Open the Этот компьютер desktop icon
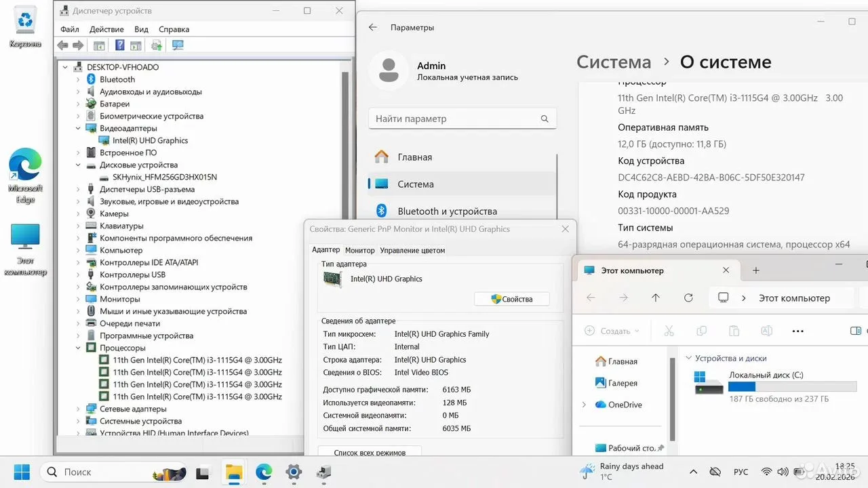 pos(25,249)
